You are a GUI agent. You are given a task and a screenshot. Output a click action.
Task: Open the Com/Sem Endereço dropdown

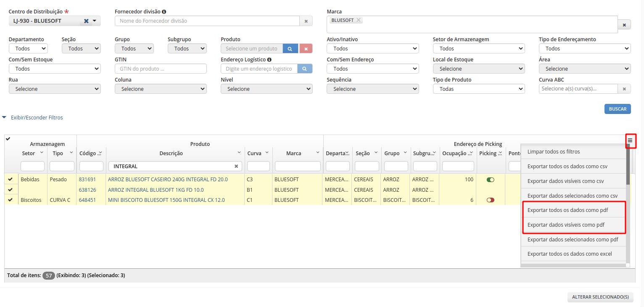click(373, 69)
